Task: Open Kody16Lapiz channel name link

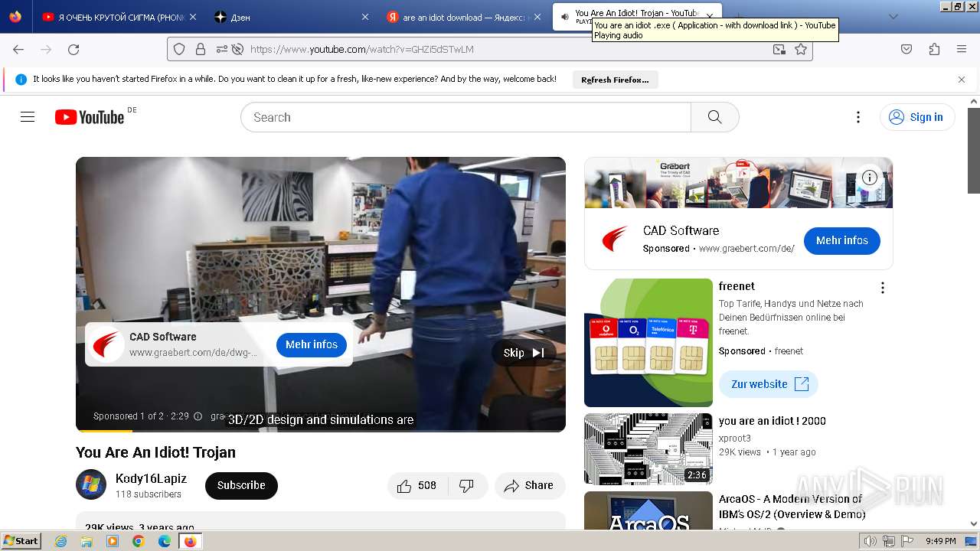Action: [x=151, y=478]
